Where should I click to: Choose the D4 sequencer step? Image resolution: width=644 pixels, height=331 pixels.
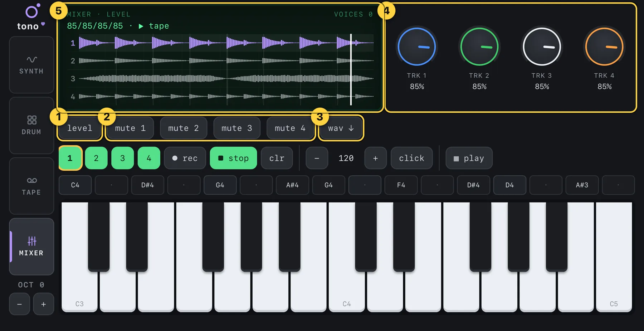[x=510, y=185]
